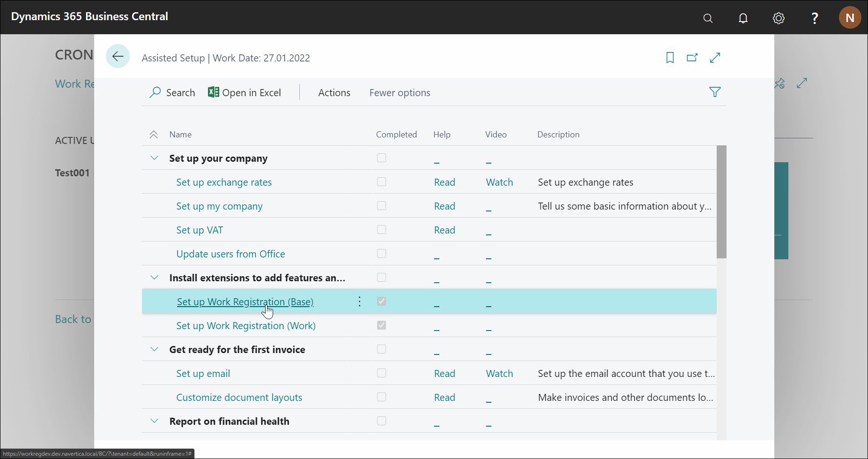Screen dimensions: 868x459
Task: Open Set up exchange rates link
Action: (x=224, y=182)
